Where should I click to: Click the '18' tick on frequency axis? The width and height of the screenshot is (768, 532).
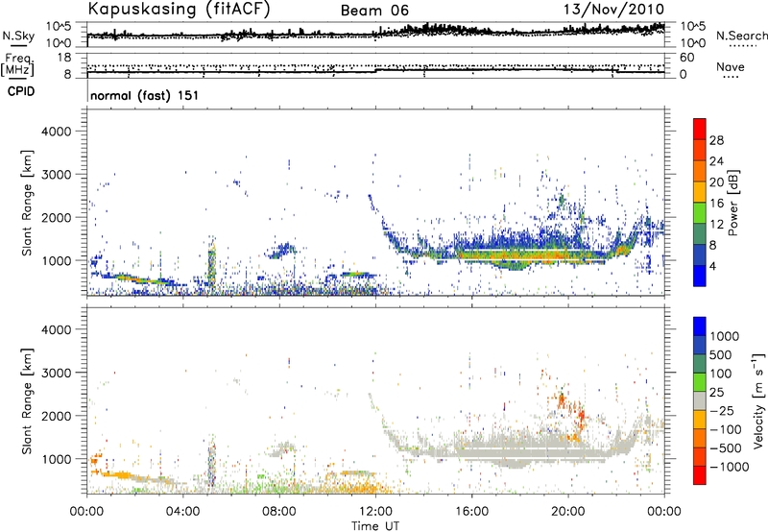64,58
